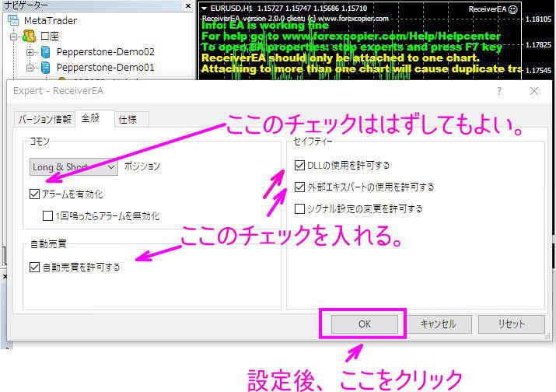This screenshot has height=392, width=556.
Task: Switch to the バージョン情報 tab
Action: click(x=45, y=119)
